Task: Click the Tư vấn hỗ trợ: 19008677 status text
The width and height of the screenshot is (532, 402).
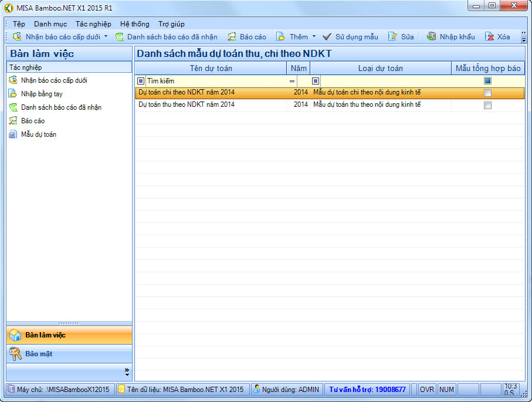Action: click(367, 390)
